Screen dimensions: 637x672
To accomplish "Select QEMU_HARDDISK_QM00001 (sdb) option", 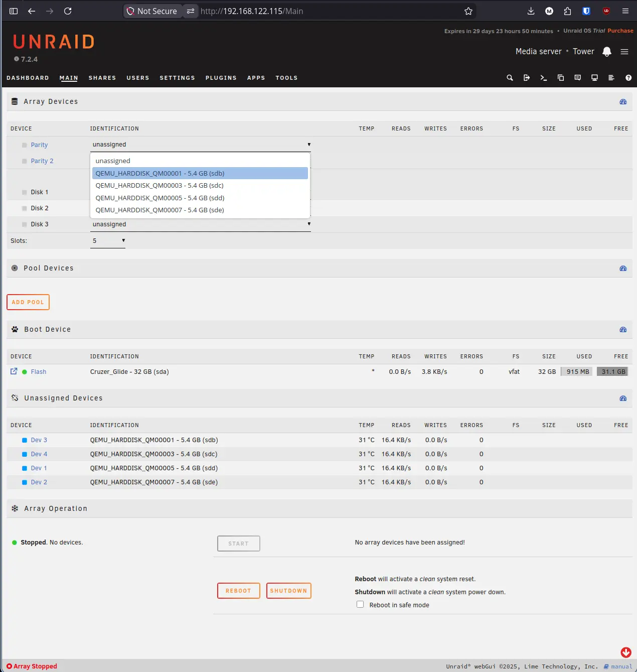I will tap(200, 173).
